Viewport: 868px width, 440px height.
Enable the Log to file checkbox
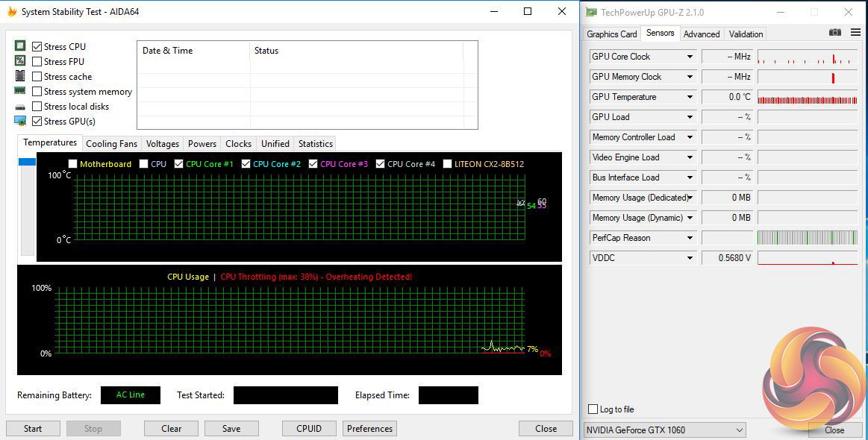pos(593,409)
